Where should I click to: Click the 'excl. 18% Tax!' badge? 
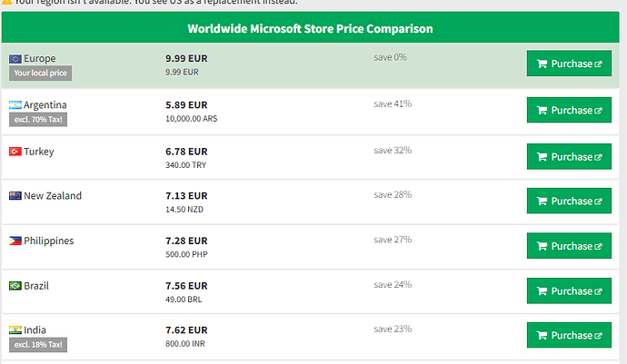[x=40, y=345]
